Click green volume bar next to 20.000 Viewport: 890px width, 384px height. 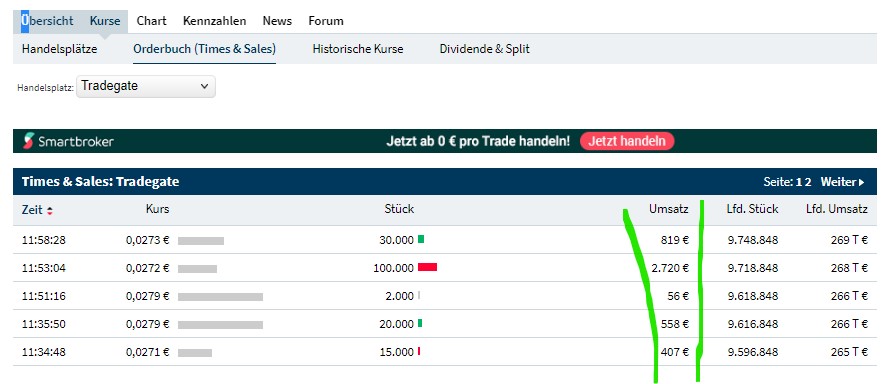(420, 323)
